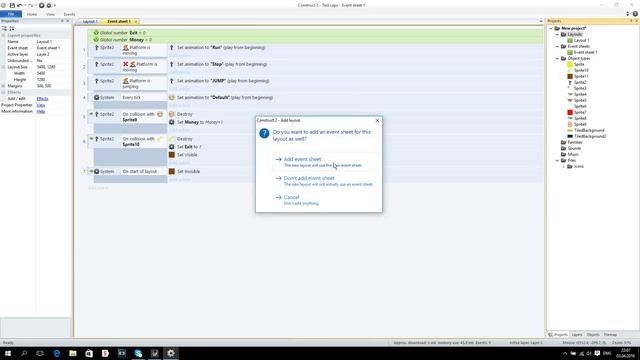Open Skype from the taskbar
Viewport: 640px width, 360px height.
click(138, 353)
